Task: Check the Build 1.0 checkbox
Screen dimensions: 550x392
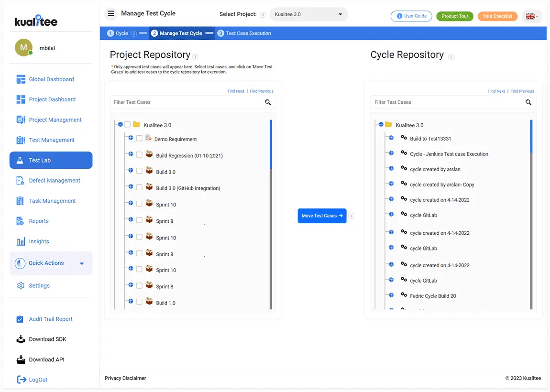Action: 139,302
